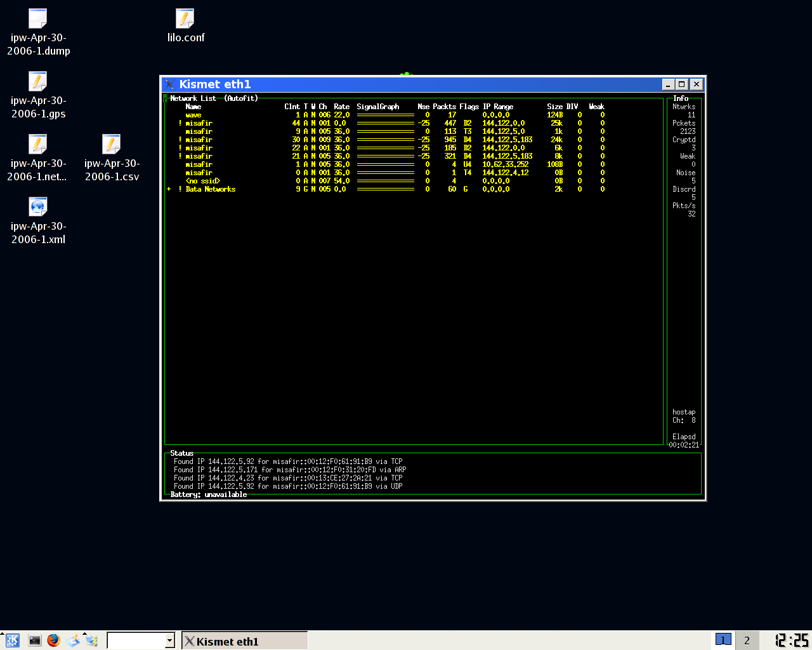Click the '(Autofit)' sort label
Image resolution: width=812 pixels, height=650 pixels.
pos(241,98)
